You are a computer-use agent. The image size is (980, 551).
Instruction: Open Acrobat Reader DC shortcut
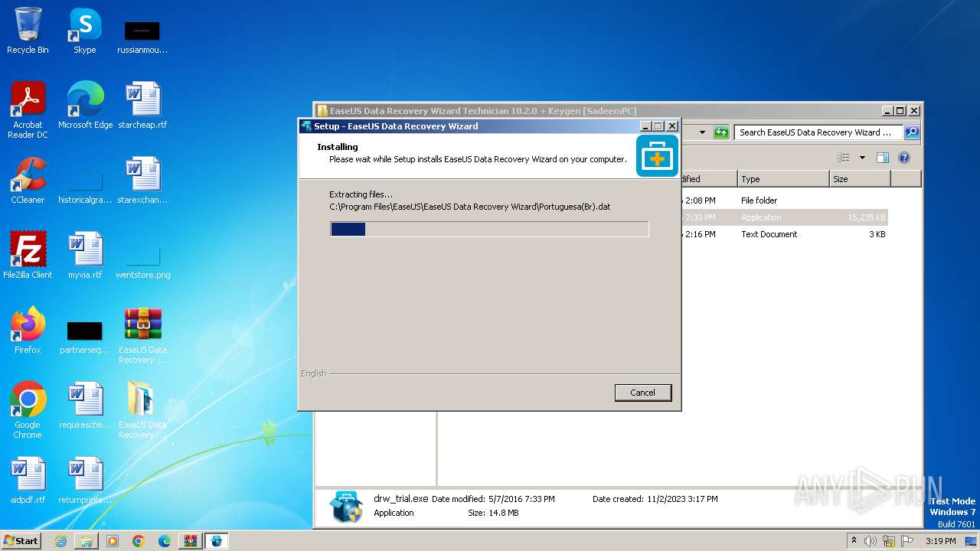point(28,110)
